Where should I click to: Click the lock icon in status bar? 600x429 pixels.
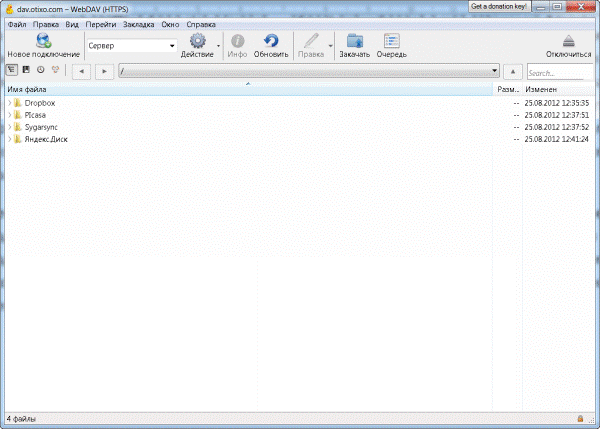[580, 419]
